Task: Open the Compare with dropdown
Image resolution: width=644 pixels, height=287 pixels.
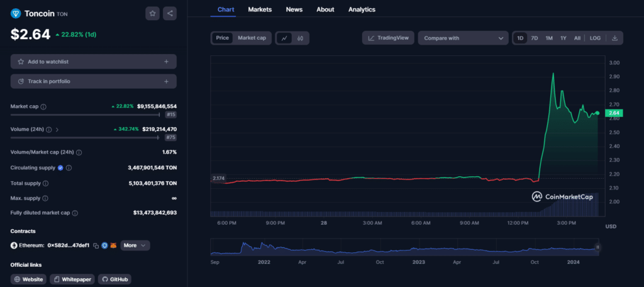Action: pyautogui.click(x=463, y=38)
